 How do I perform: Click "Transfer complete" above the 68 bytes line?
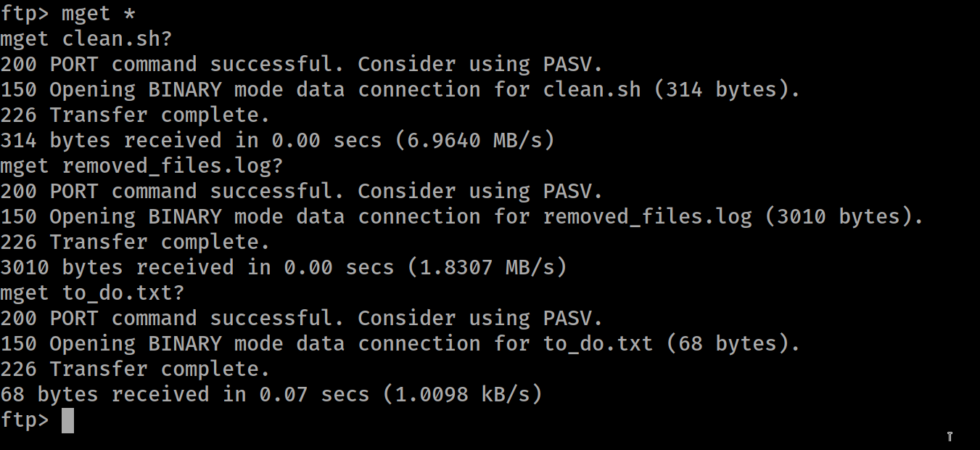[x=160, y=369]
